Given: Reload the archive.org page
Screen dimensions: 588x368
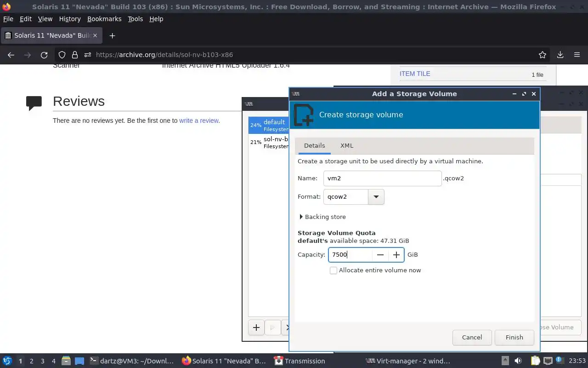Looking at the screenshot, I should (44, 55).
